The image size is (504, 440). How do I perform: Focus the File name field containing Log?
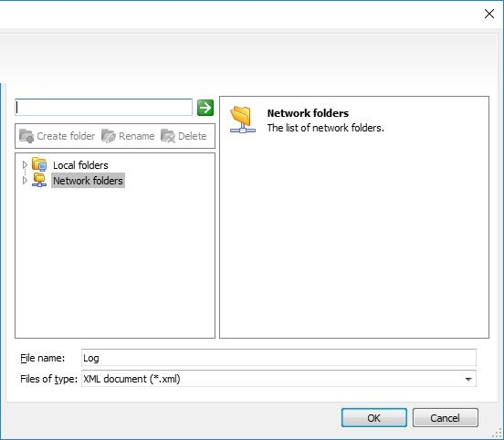pyautogui.click(x=278, y=358)
